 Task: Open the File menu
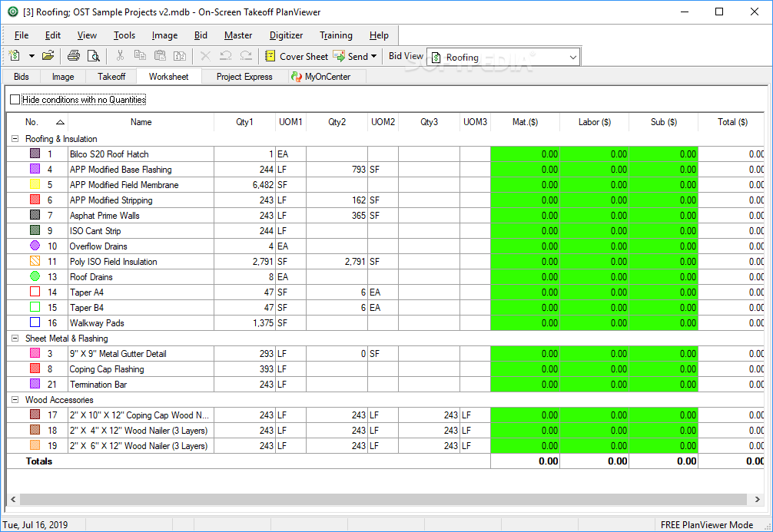tap(22, 35)
